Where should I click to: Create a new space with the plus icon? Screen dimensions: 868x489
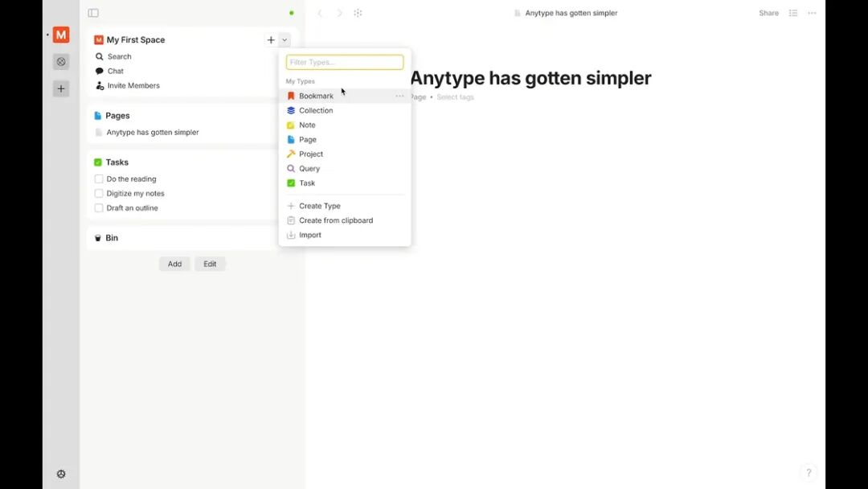coord(61,88)
